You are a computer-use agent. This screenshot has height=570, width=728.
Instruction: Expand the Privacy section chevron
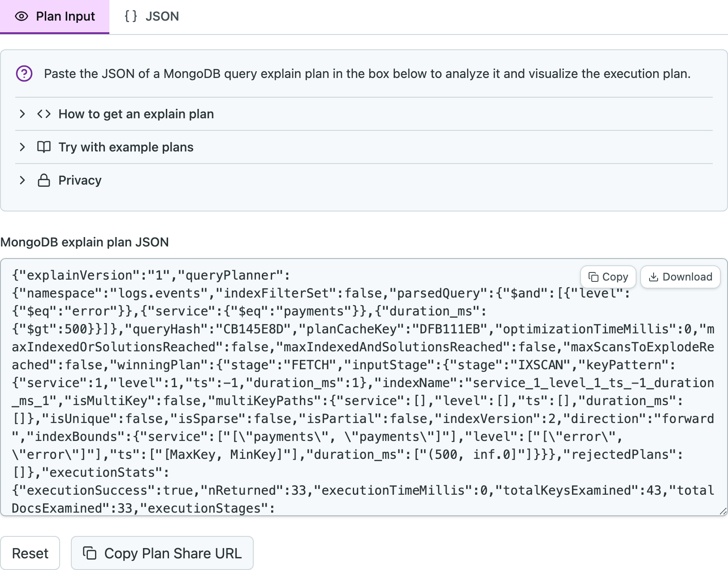tap(22, 180)
